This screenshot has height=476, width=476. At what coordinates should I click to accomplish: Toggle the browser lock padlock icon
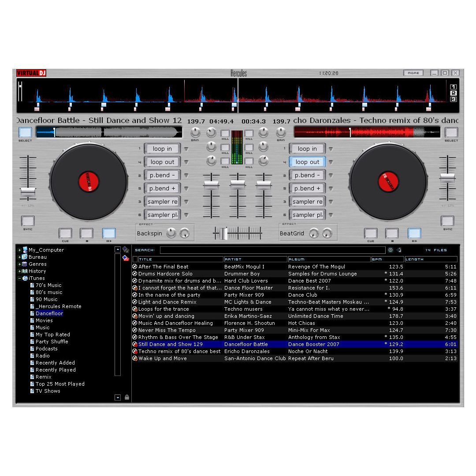tap(127, 397)
